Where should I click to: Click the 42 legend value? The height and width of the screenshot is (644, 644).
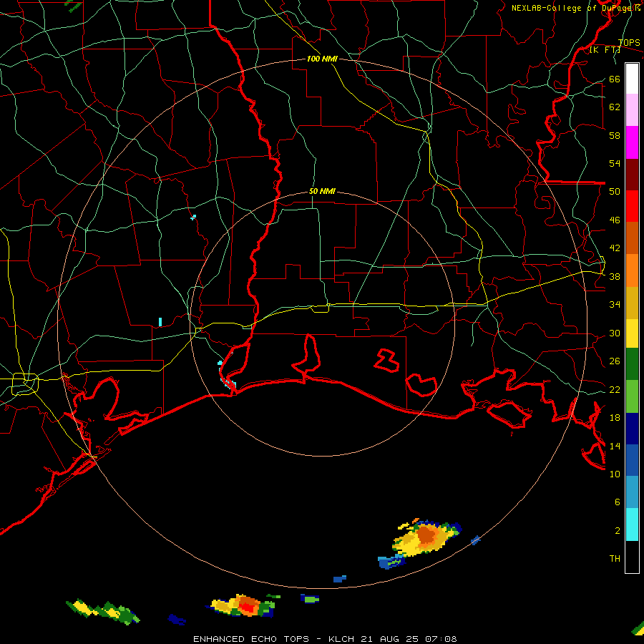[615, 248]
